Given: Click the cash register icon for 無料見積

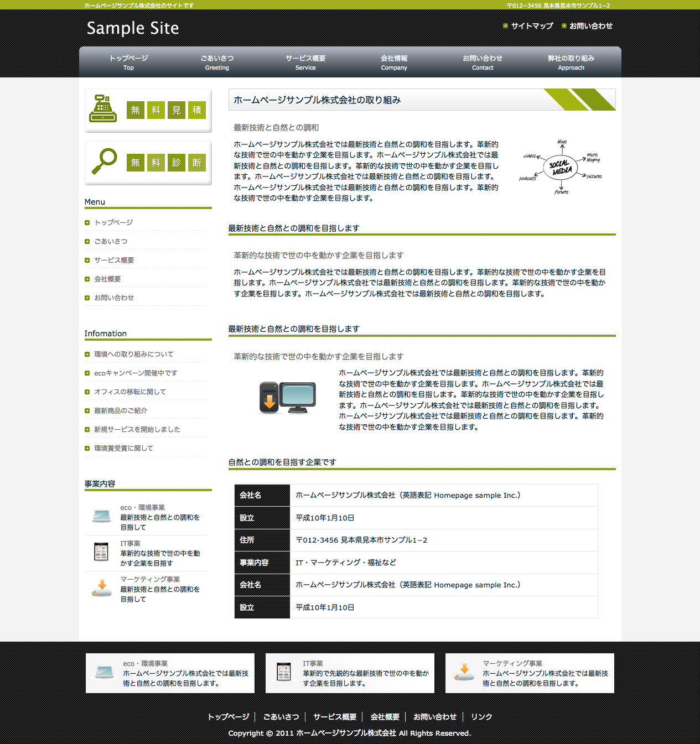Looking at the screenshot, I should (103, 109).
